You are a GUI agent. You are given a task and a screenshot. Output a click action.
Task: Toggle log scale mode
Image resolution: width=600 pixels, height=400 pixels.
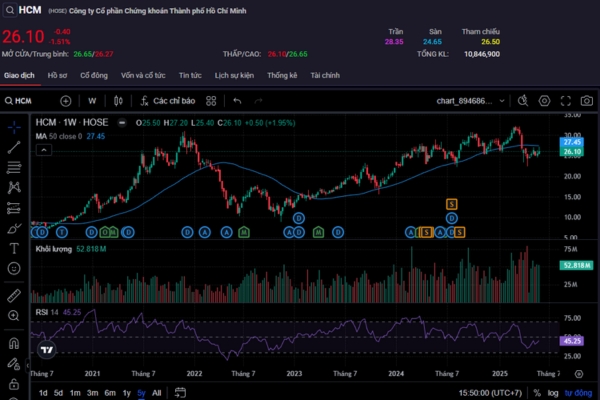coord(553,393)
